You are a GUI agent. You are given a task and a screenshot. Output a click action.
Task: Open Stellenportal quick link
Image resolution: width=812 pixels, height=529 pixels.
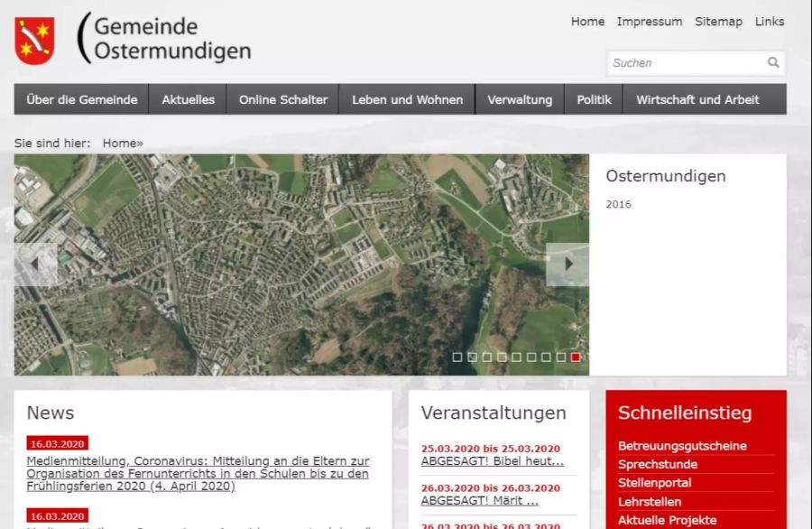pyautogui.click(x=655, y=483)
